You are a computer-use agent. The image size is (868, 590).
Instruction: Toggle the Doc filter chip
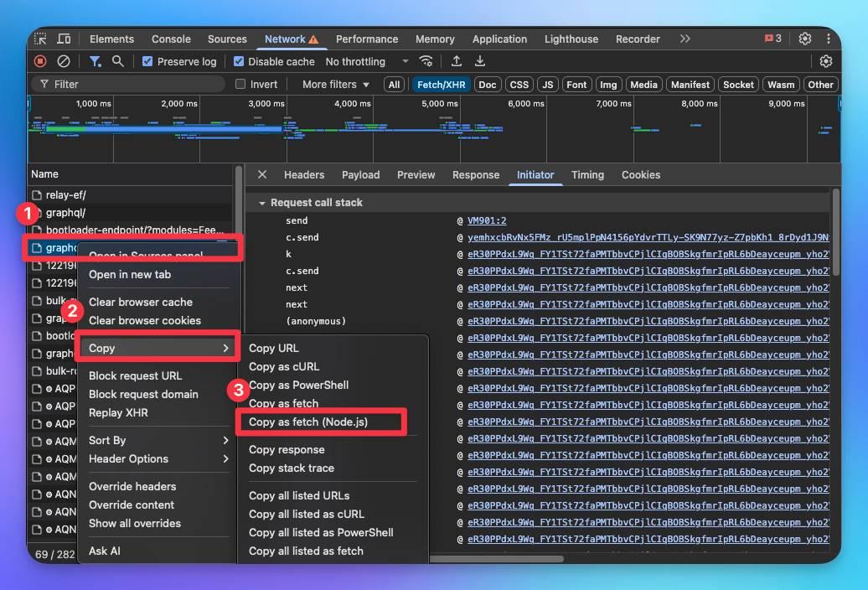[487, 85]
